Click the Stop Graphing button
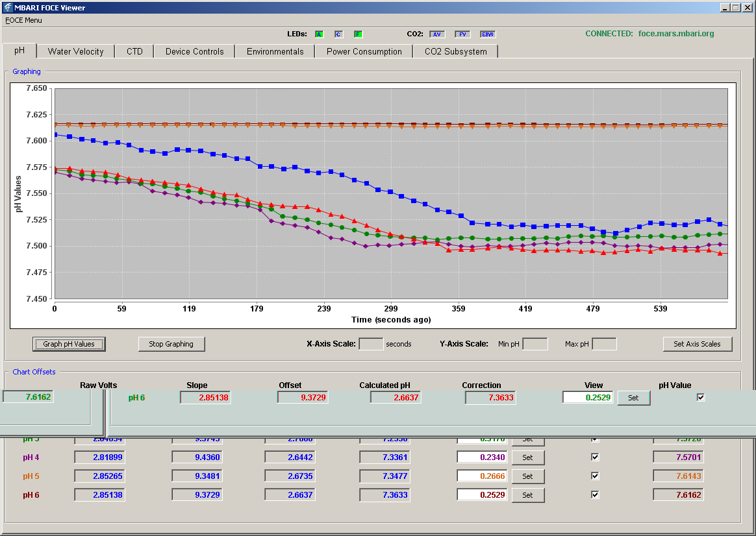The width and height of the screenshot is (756, 536). coord(171,344)
